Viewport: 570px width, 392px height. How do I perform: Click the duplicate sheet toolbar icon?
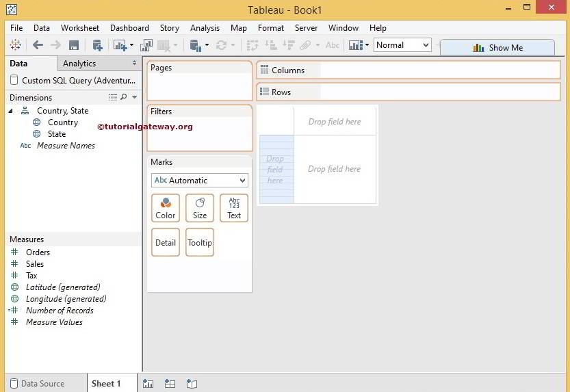coord(146,45)
